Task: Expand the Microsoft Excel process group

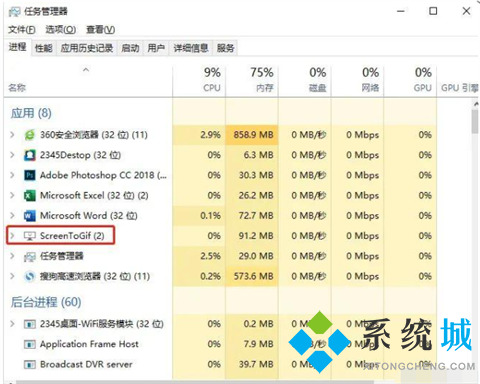Action: 12,195
